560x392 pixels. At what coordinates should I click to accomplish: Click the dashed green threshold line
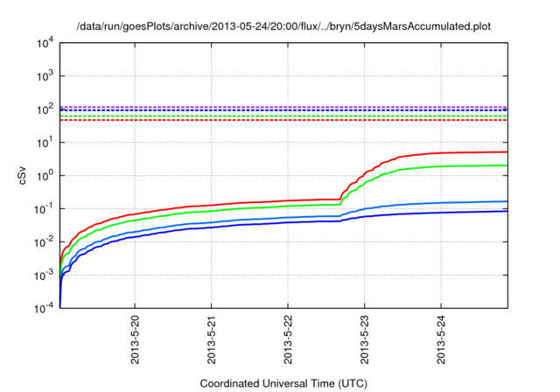click(283, 116)
